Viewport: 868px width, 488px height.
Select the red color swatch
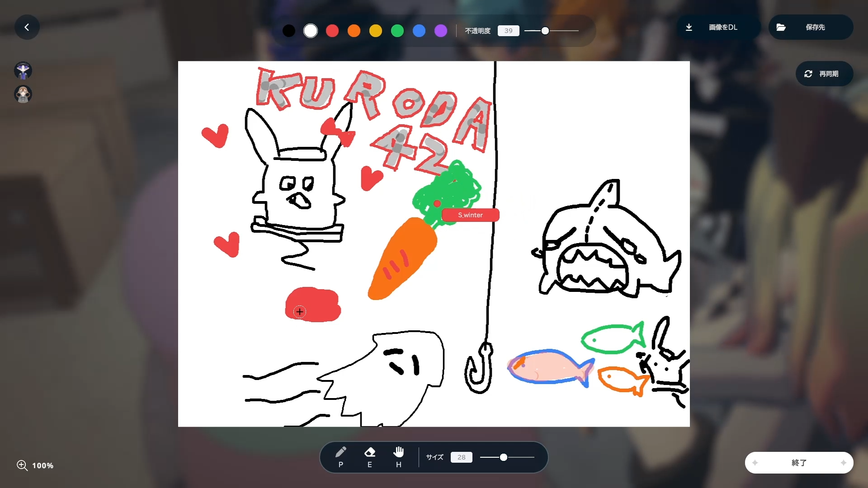click(x=332, y=31)
